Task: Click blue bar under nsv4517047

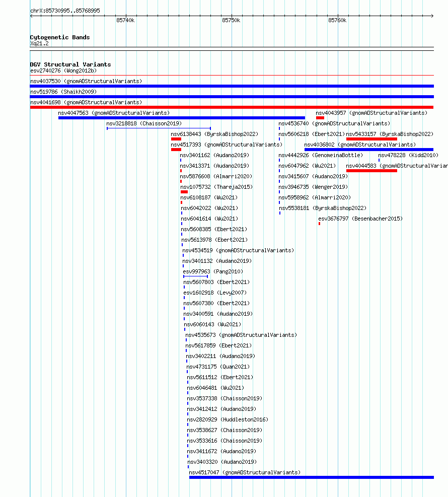Action: [x=312, y=477]
